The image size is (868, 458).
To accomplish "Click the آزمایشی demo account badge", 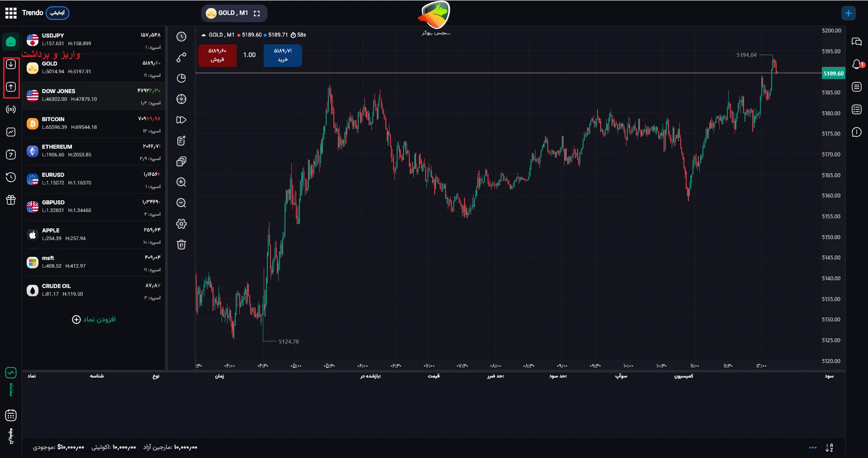I will point(57,13).
